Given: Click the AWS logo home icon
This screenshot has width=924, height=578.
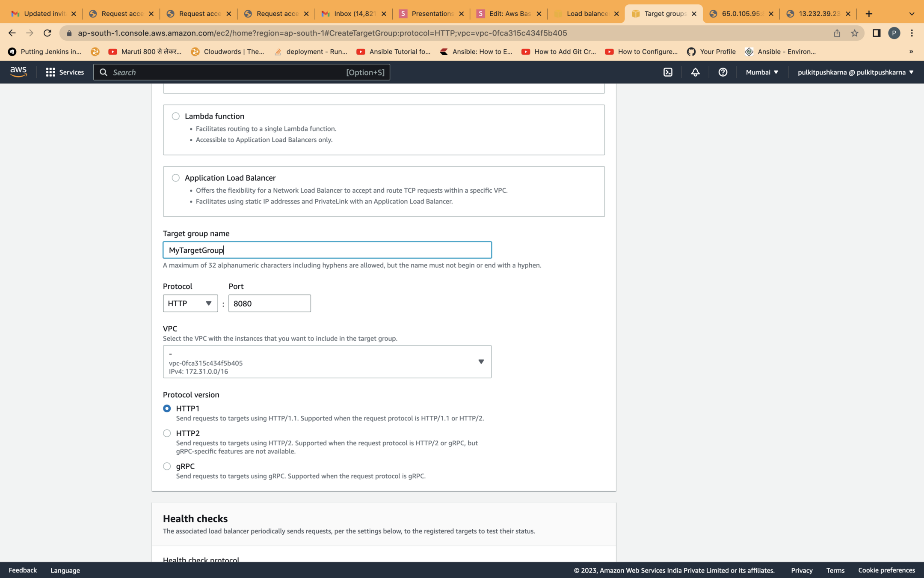Looking at the screenshot, I should tap(18, 72).
